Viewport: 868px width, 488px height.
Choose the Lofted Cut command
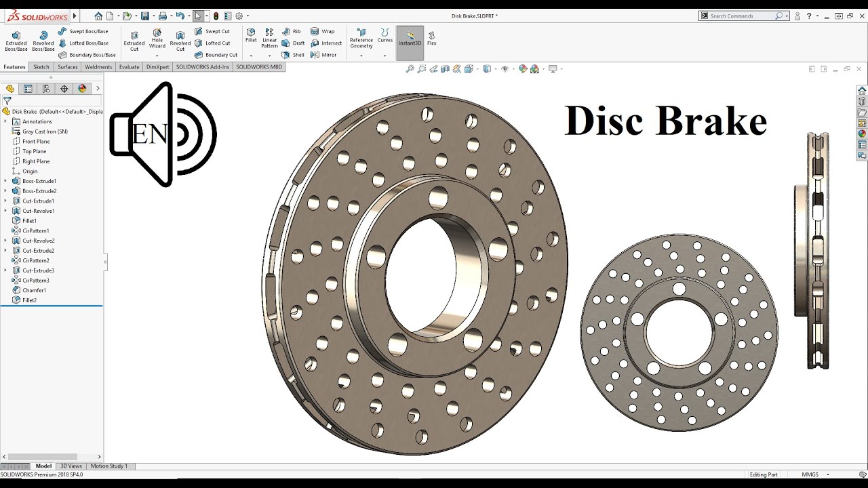pos(212,43)
